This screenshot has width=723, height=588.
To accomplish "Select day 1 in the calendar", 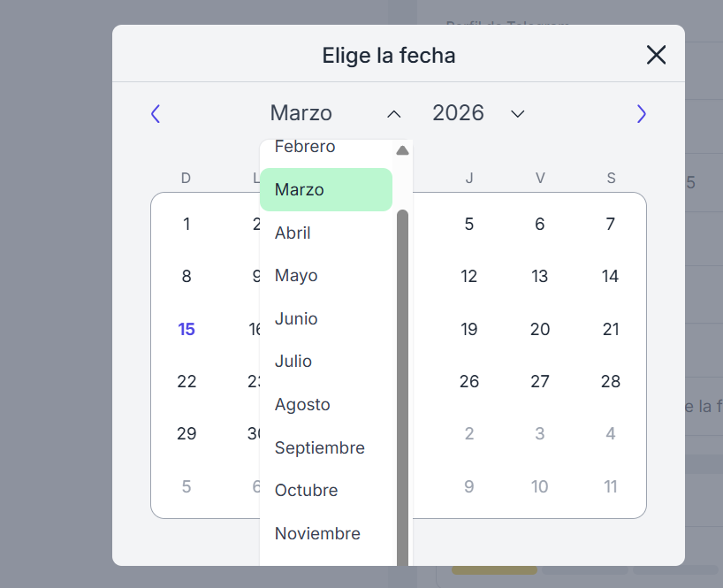I will (186, 224).
